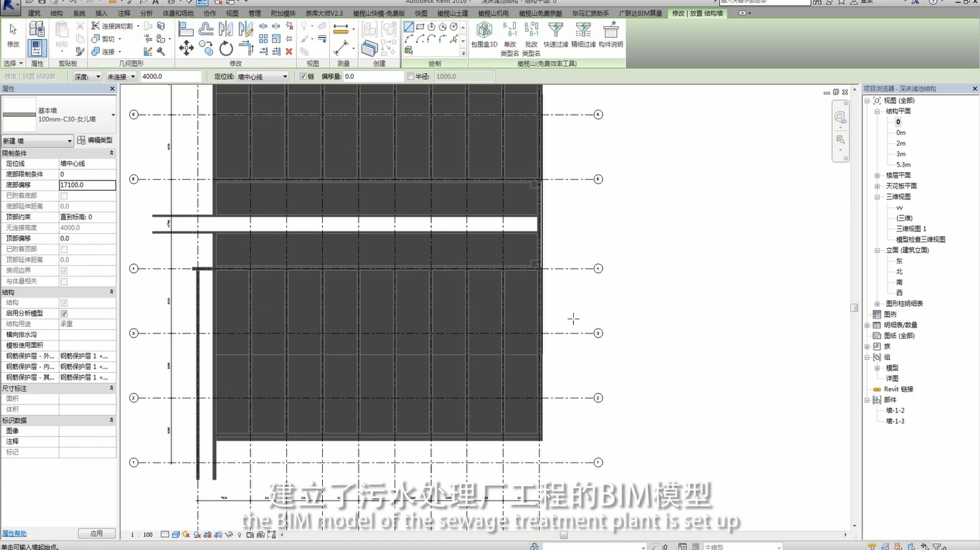Toggle the 链 chain checkbox
The height and width of the screenshot is (550, 980).
click(303, 76)
